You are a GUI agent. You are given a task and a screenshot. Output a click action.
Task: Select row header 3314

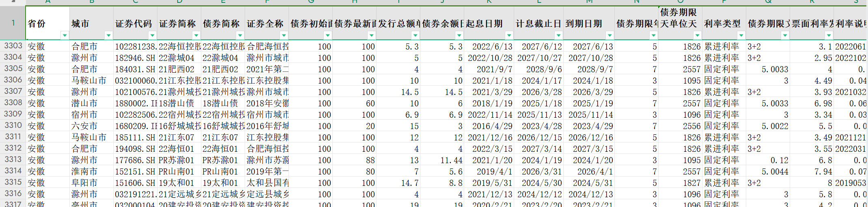tap(13, 171)
